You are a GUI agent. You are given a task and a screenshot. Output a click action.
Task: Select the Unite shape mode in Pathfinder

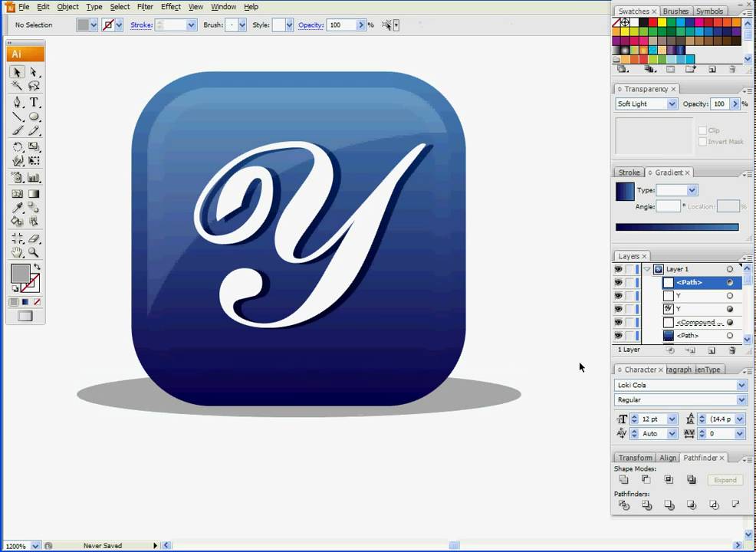tap(624, 479)
